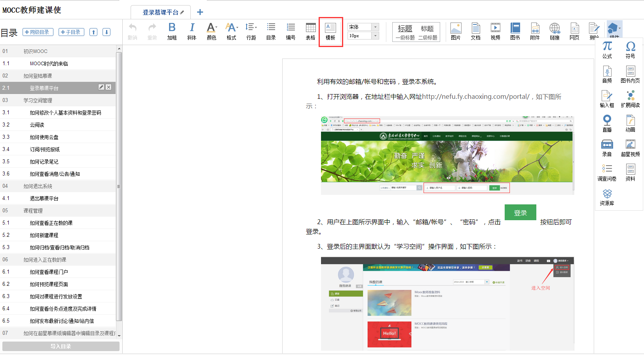644x355 pixels.
Task: Insert an image using 图片 icon
Action: tap(456, 31)
